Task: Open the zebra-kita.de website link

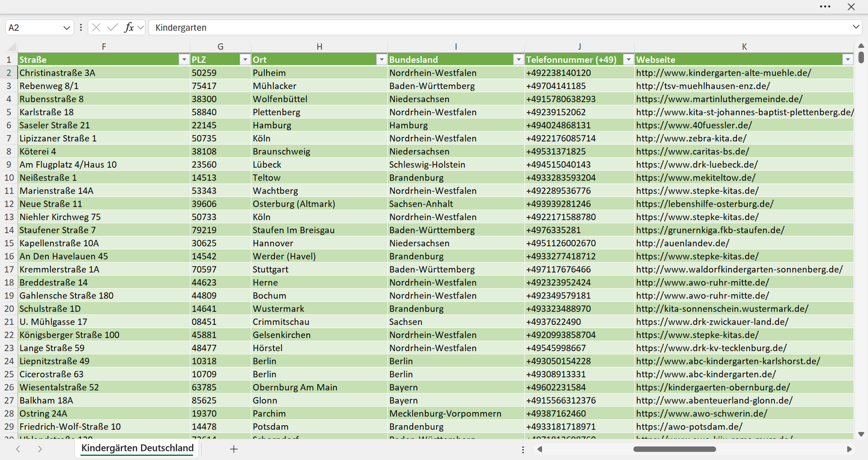Action: coord(691,138)
